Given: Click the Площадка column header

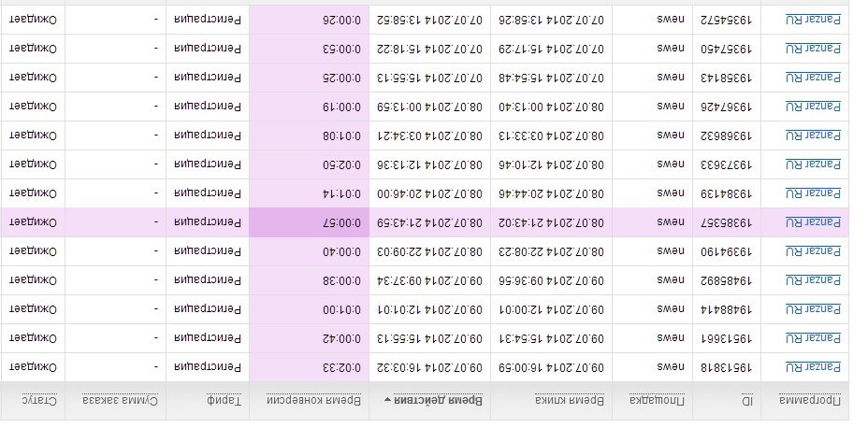Looking at the screenshot, I should click(x=658, y=400).
